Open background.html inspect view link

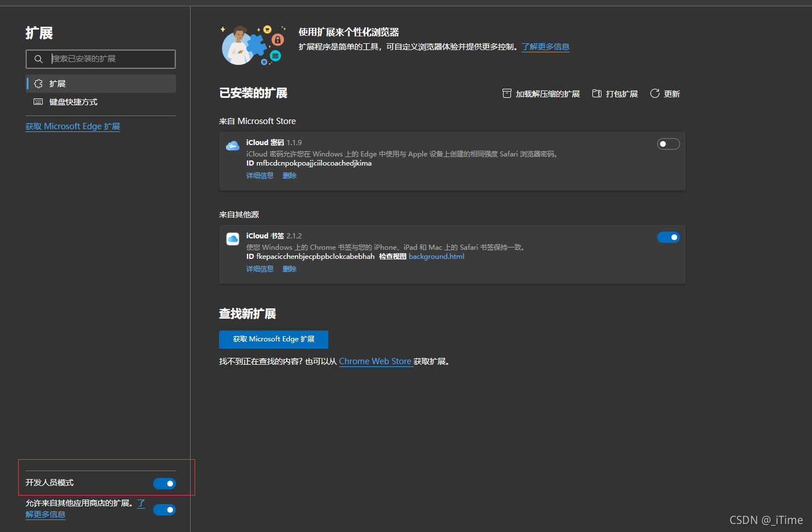(436, 257)
